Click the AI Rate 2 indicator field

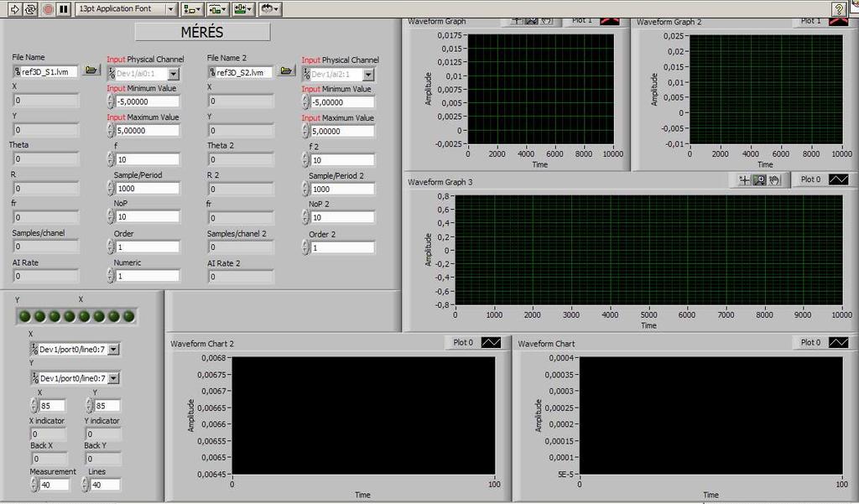tap(241, 277)
